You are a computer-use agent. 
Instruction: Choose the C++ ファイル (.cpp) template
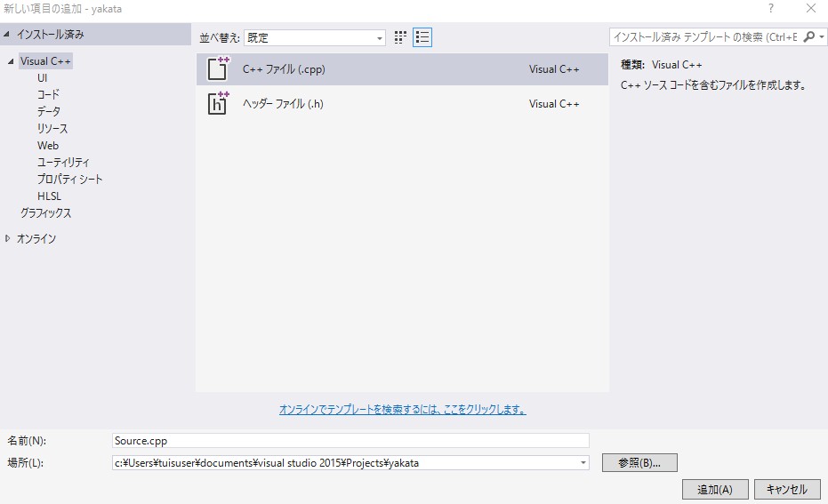(402, 69)
